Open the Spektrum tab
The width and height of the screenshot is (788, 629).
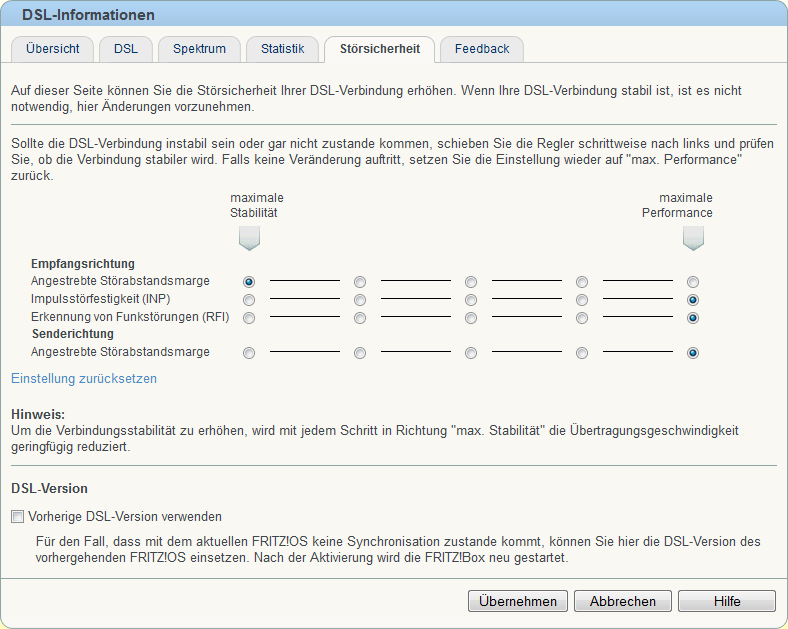200,49
